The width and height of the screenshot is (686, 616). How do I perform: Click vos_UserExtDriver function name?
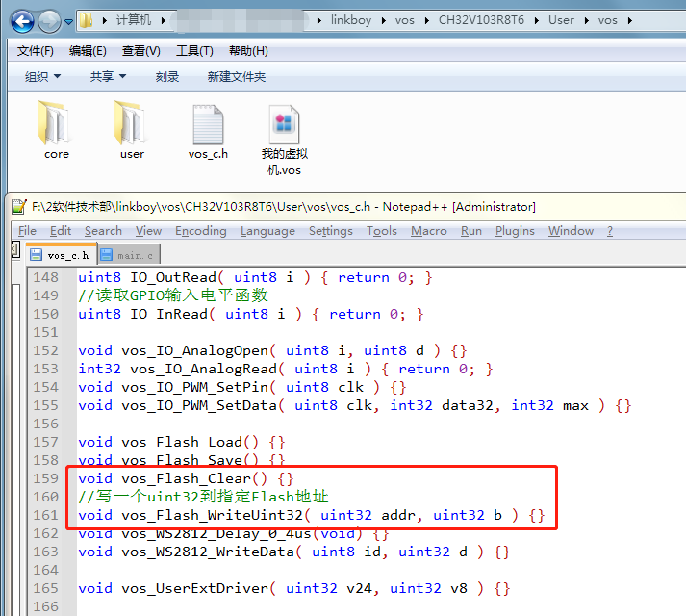coord(194,588)
